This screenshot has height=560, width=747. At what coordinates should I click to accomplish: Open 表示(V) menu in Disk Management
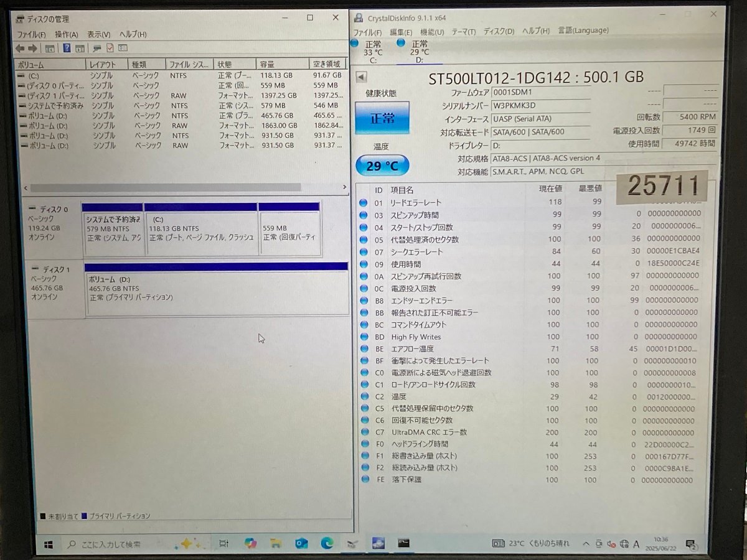pyautogui.click(x=99, y=35)
